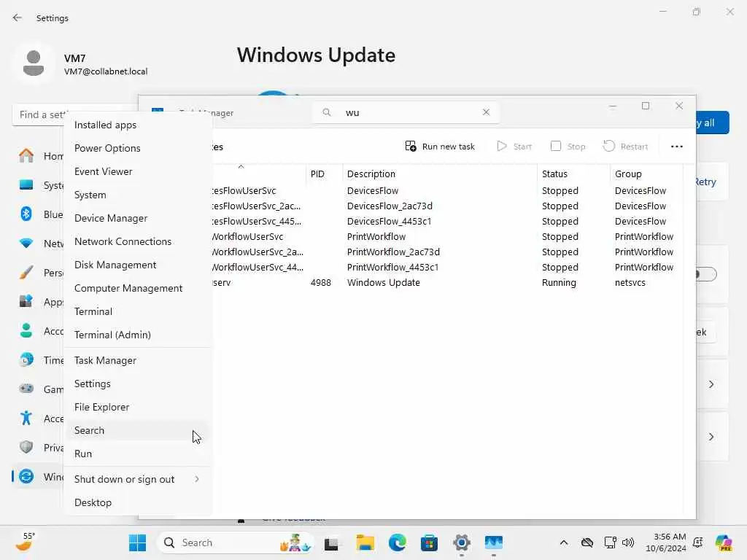Expand Shut down or sign out submenu
Viewport: 747px width, 560px height.
pyautogui.click(x=137, y=480)
